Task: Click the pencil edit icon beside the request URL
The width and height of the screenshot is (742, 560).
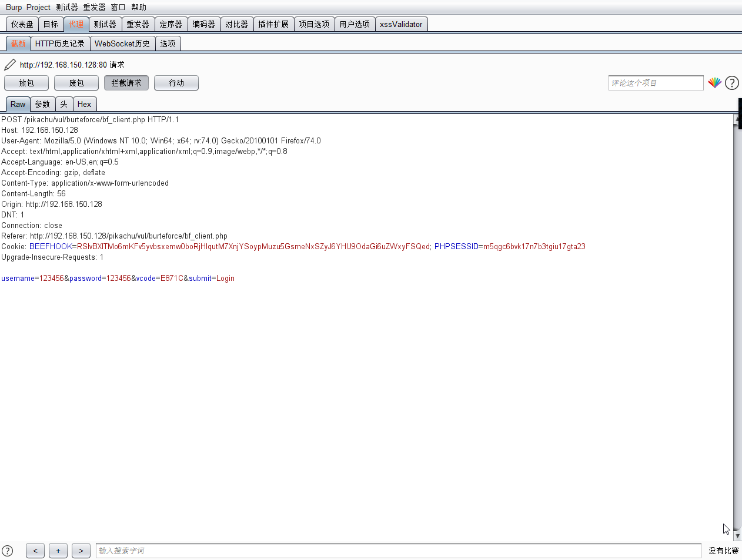Action: coord(10,65)
